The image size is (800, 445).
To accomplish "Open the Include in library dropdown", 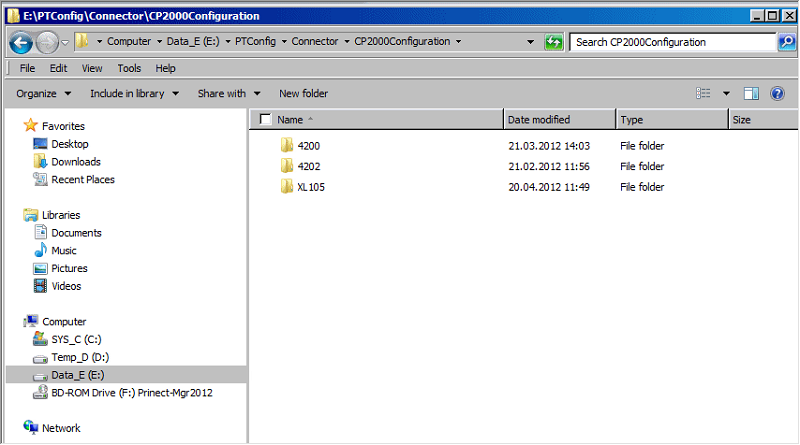I will click(x=134, y=93).
